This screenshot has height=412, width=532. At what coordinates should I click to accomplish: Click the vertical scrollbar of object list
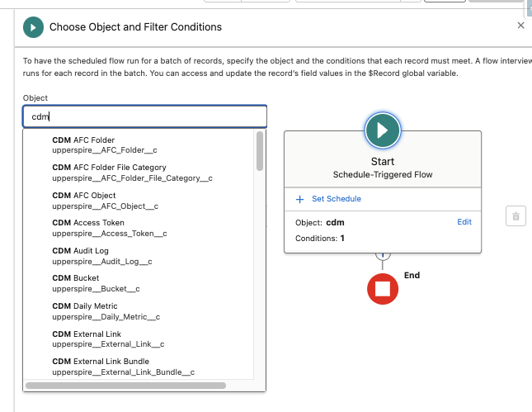click(x=260, y=151)
